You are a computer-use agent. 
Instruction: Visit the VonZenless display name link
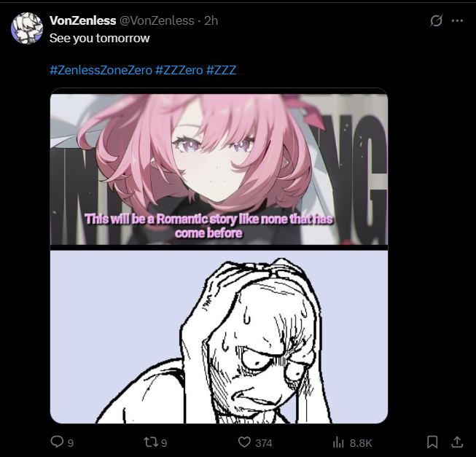82,20
